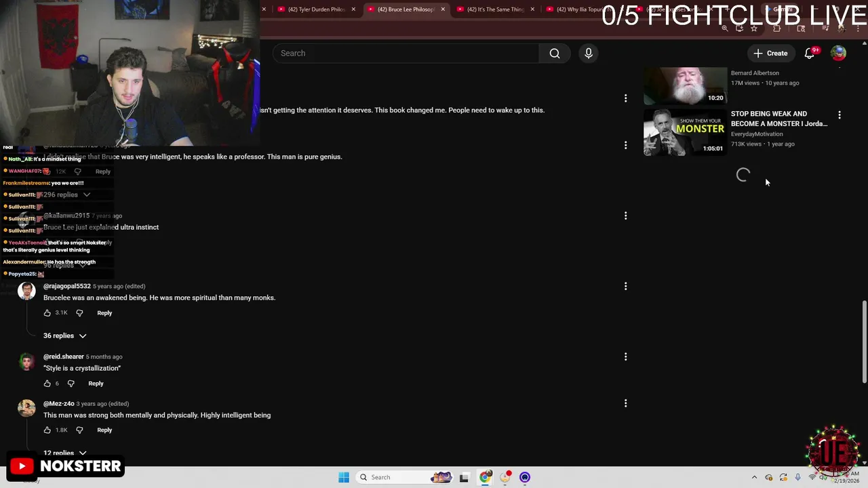Viewport: 868px width, 488px height.
Task: Open the YouTube notifications bell
Action: pos(810,54)
